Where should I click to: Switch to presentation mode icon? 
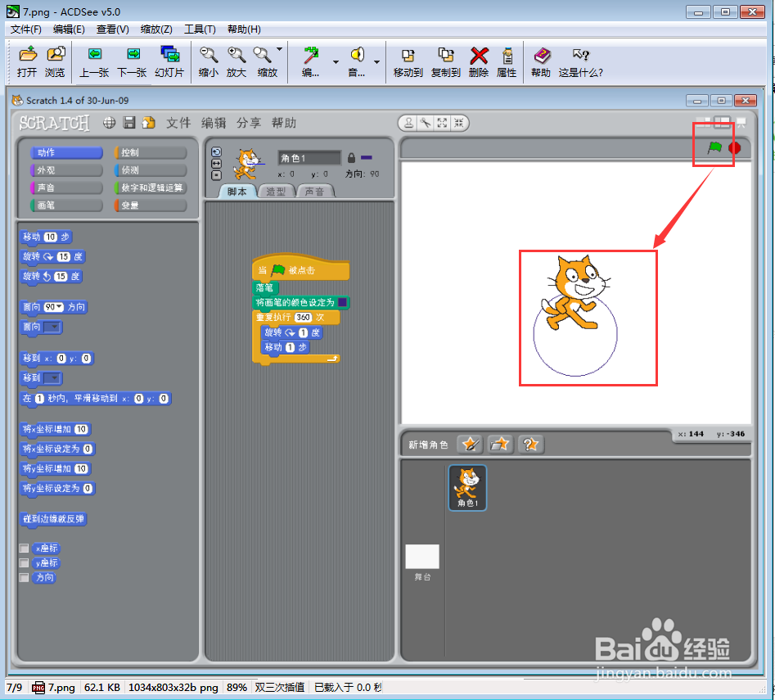[741, 122]
